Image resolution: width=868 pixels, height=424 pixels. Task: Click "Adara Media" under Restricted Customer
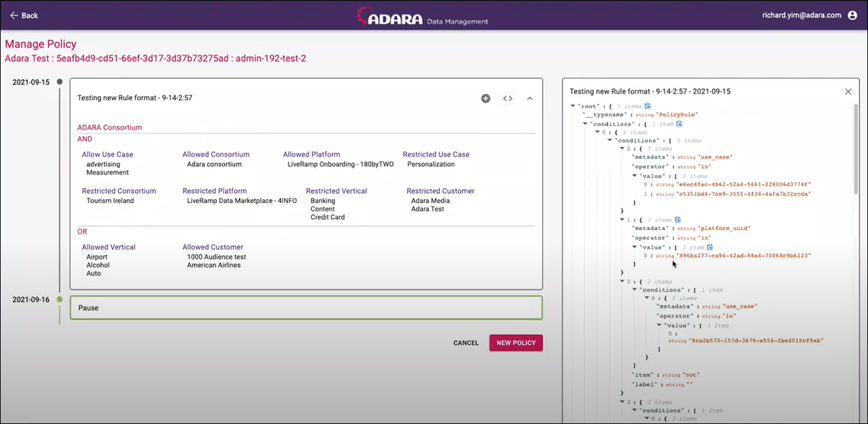(431, 200)
